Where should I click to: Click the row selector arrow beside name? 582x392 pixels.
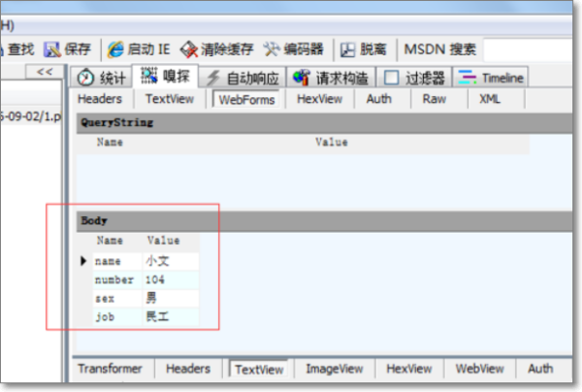pyautogui.click(x=83, y=261)
